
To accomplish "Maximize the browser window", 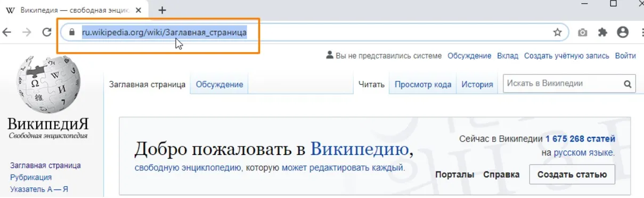I will 613,3.
